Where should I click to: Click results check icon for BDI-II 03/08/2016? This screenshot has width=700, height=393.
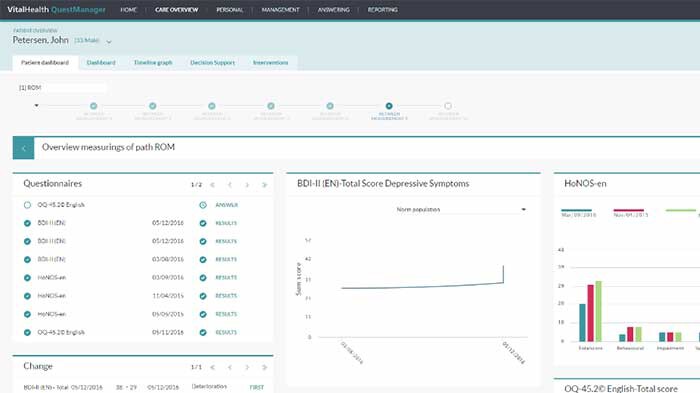coord(203,259)
